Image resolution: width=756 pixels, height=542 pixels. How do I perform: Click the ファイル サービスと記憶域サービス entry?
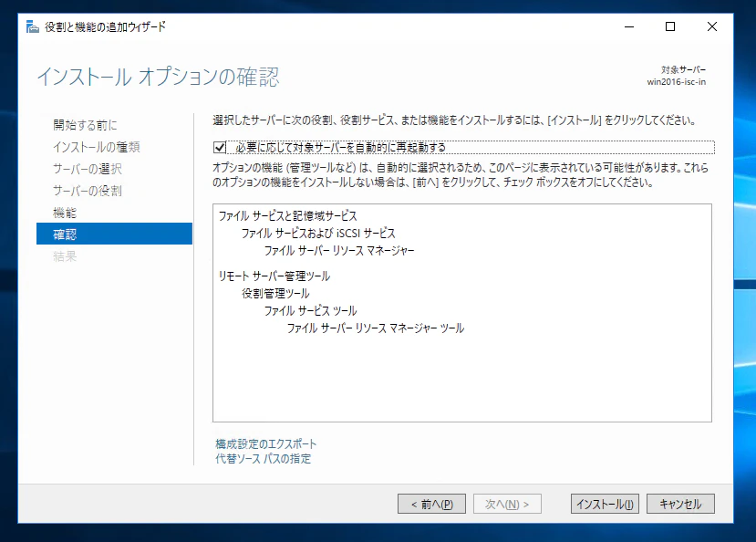pyautogui.click(x=288, y=216)
